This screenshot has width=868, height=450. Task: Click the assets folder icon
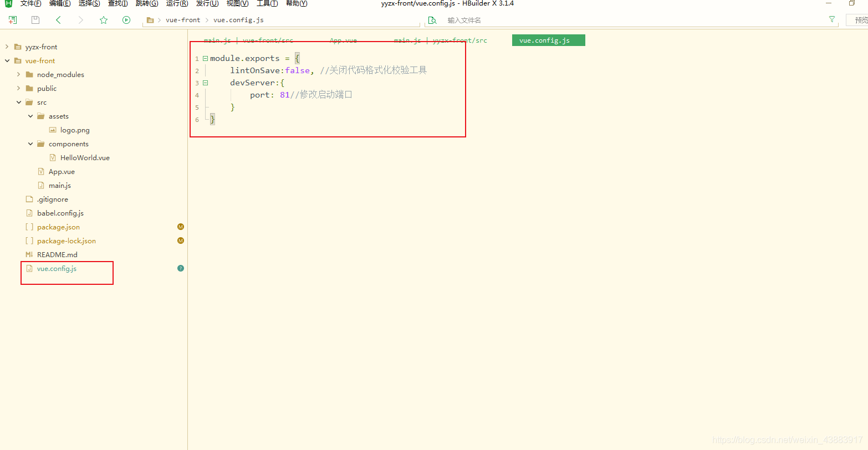(x=41, y=116)
